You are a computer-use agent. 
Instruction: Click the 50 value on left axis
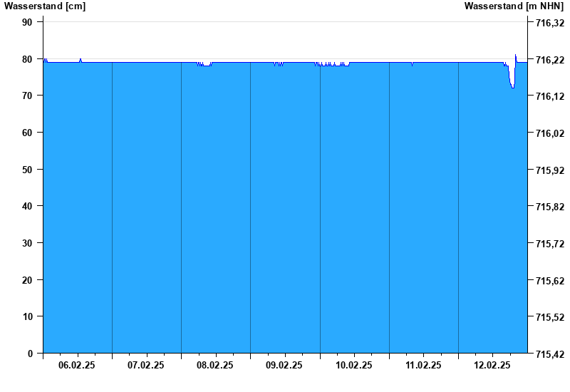point(28,170)
